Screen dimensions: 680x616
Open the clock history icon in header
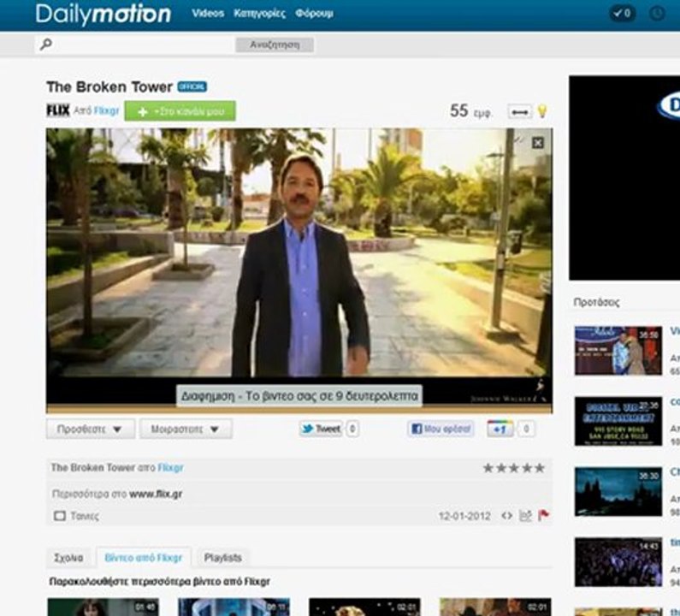(x=657, y=14)
